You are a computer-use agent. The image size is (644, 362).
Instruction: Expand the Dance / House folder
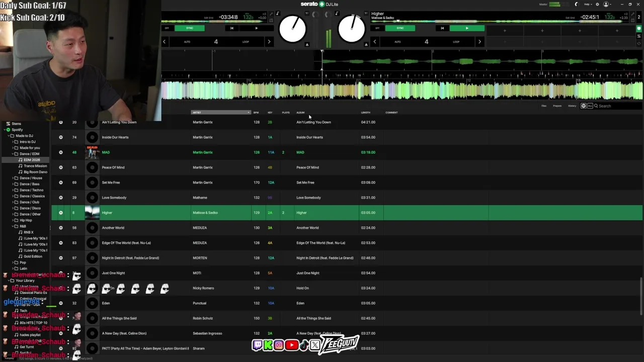[13, 178]
